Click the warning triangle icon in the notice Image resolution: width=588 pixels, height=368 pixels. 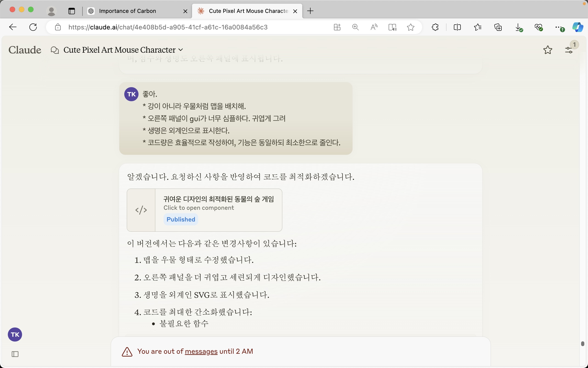click(127, 352)
